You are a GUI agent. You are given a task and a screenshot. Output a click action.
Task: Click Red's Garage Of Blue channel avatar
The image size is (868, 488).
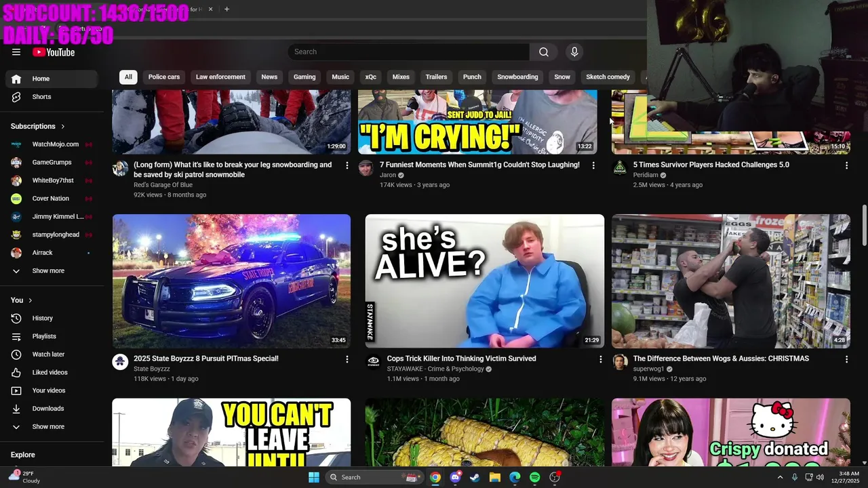(120, 168)
